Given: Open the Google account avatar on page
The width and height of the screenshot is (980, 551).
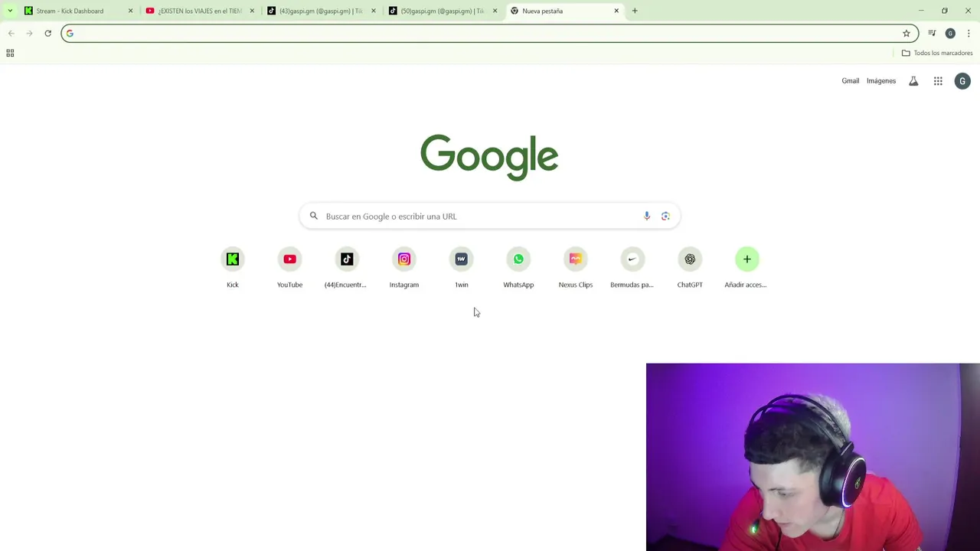Looking at the screenshot, I should pyautogui.click(x=962, y=81).
